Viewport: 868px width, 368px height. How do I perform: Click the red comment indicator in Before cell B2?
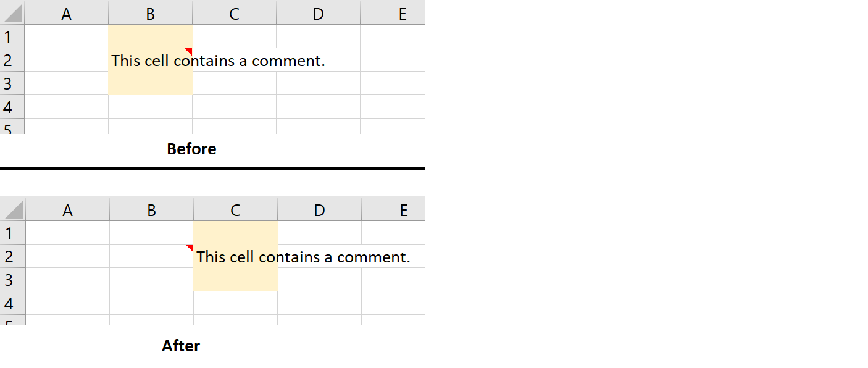click(190, 52)
